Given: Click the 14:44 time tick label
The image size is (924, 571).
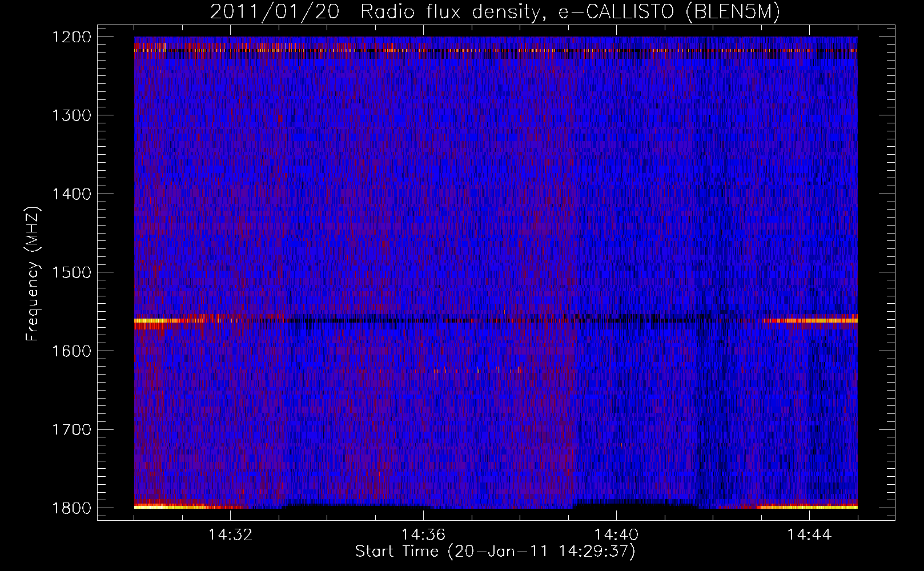Looking at the screenshot, I should pyautogui.click(x=809, y=535).
